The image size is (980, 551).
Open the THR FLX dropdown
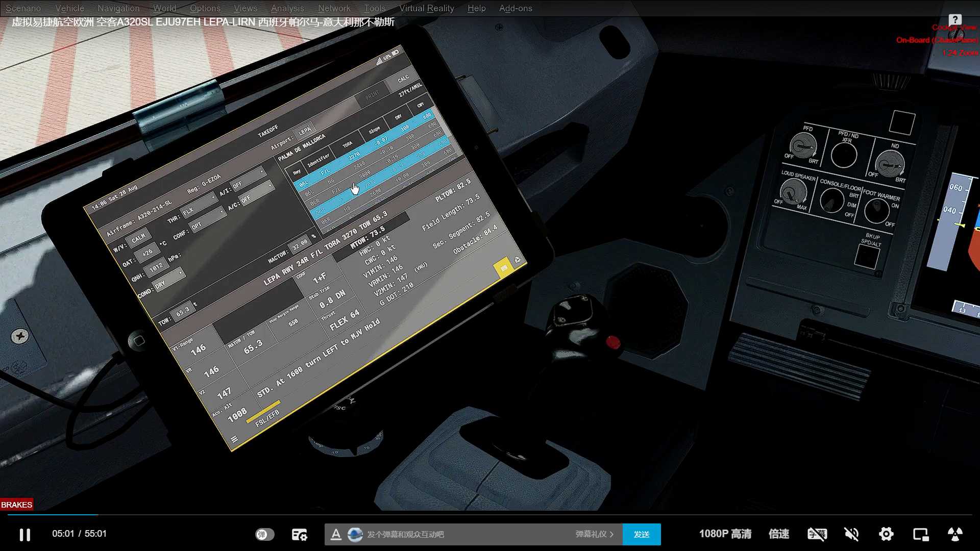pyautogui.click(x=200, y=205)
